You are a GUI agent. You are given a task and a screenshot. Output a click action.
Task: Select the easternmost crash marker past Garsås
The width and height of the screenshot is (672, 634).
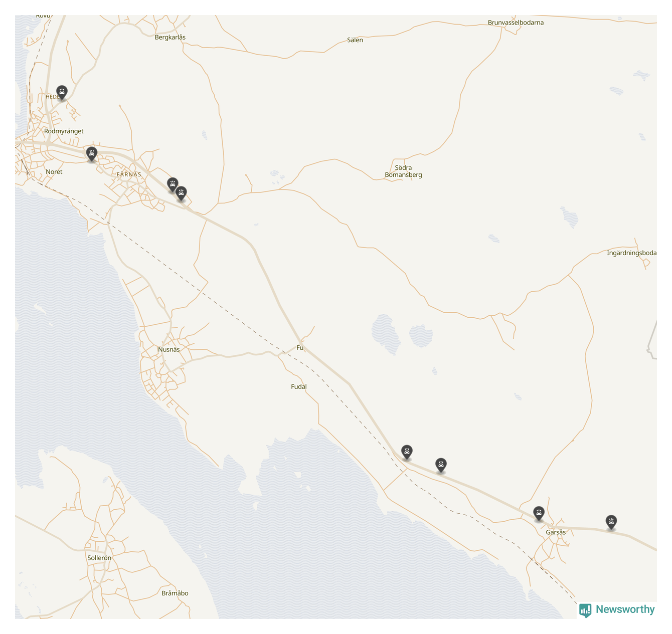611,522
